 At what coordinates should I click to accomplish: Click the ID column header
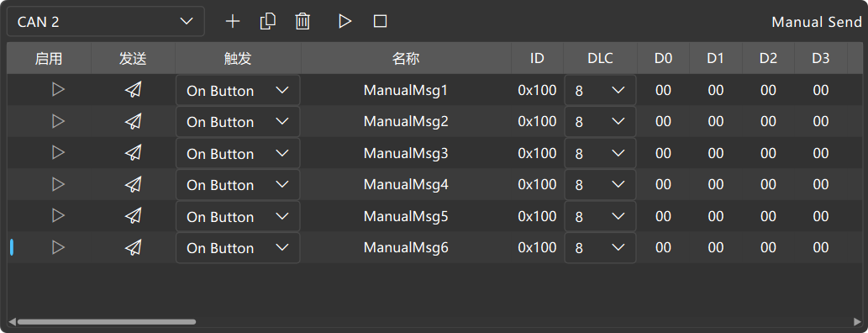click(x=537, y=58)
